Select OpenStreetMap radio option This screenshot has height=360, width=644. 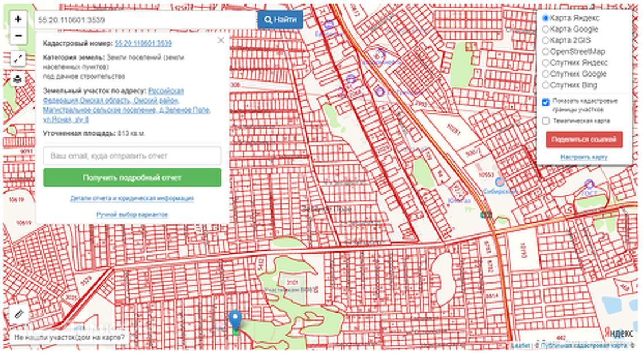pos(546,51)
